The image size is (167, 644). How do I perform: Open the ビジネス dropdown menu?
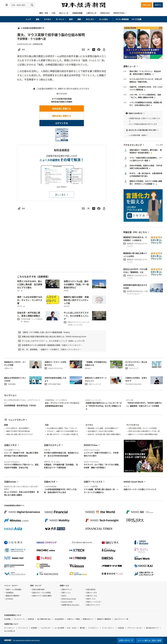(48, 19)
